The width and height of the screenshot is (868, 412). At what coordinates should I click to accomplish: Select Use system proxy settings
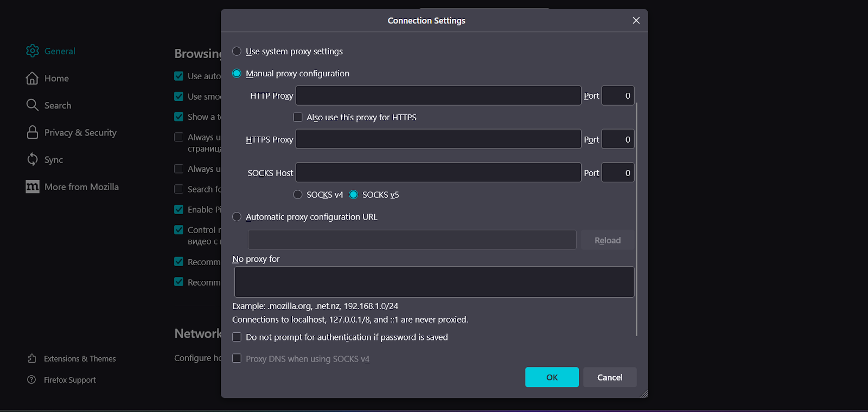point(237,51)
